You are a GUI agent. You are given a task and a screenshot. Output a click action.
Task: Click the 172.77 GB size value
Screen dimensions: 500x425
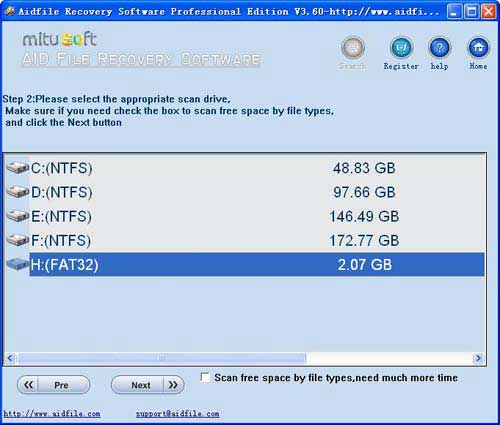pos(364,241)
